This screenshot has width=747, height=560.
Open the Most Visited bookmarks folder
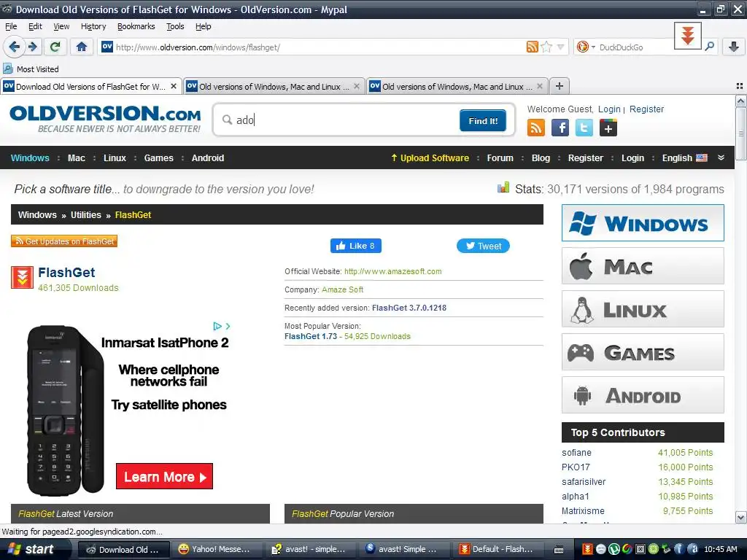tap(31, 69)
